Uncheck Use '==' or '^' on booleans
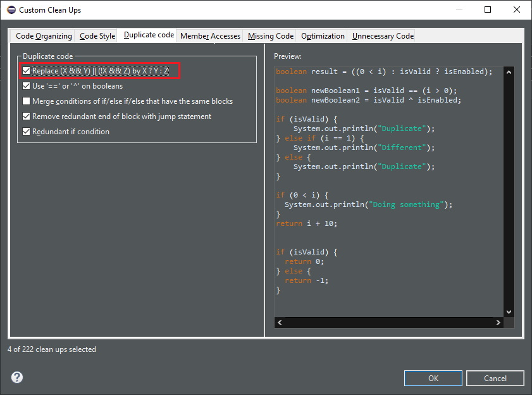The image size is (532, 395). click(26, 86)
